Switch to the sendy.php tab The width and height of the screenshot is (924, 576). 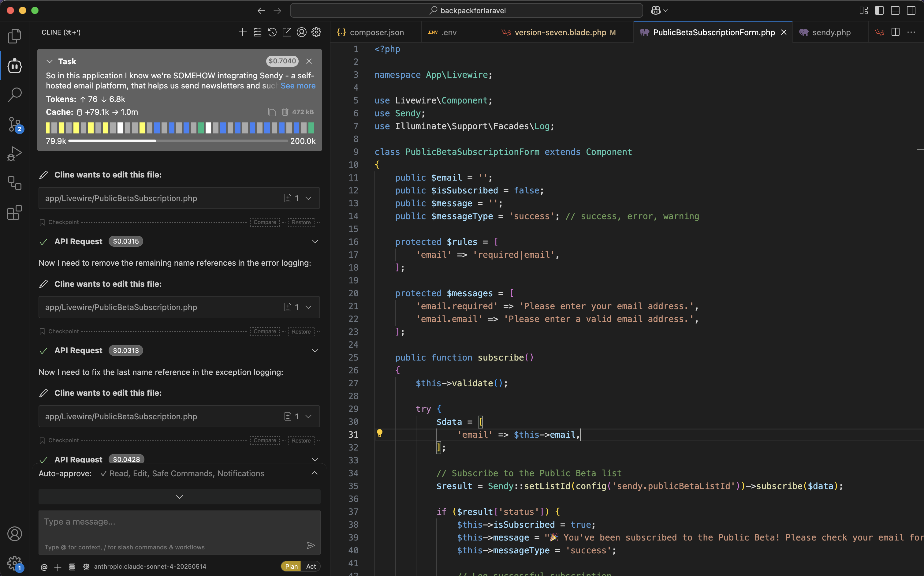coord(831,32)
